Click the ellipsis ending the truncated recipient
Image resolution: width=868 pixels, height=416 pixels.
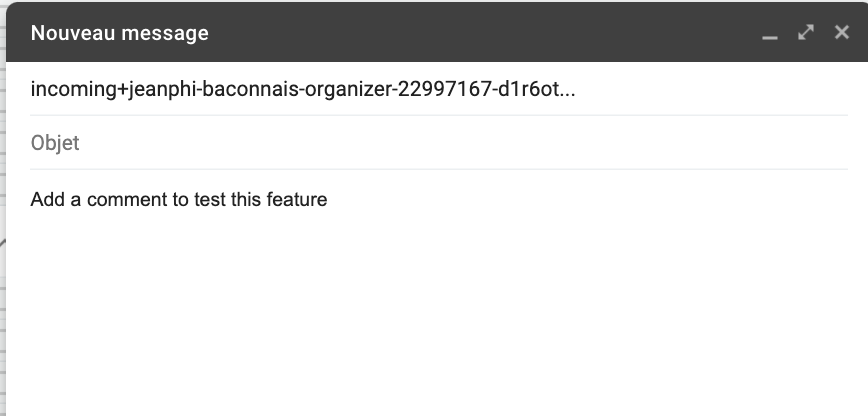pyautogui.click(x=568, y=91)
